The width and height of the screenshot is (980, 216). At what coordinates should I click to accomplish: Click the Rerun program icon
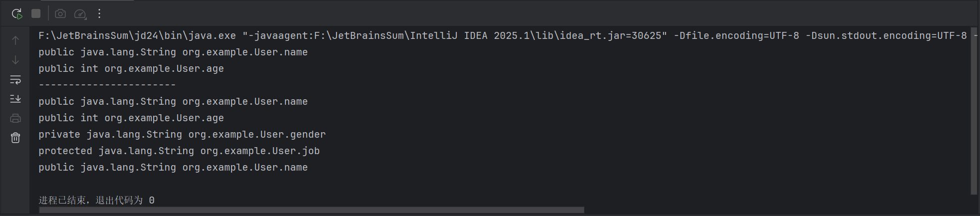pos(17,13)
